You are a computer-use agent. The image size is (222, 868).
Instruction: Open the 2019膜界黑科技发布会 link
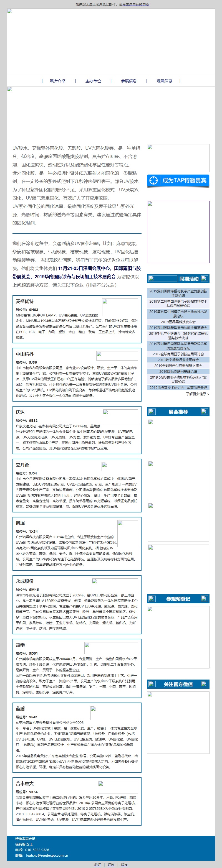pyautogui.click(x=178, y=322)
